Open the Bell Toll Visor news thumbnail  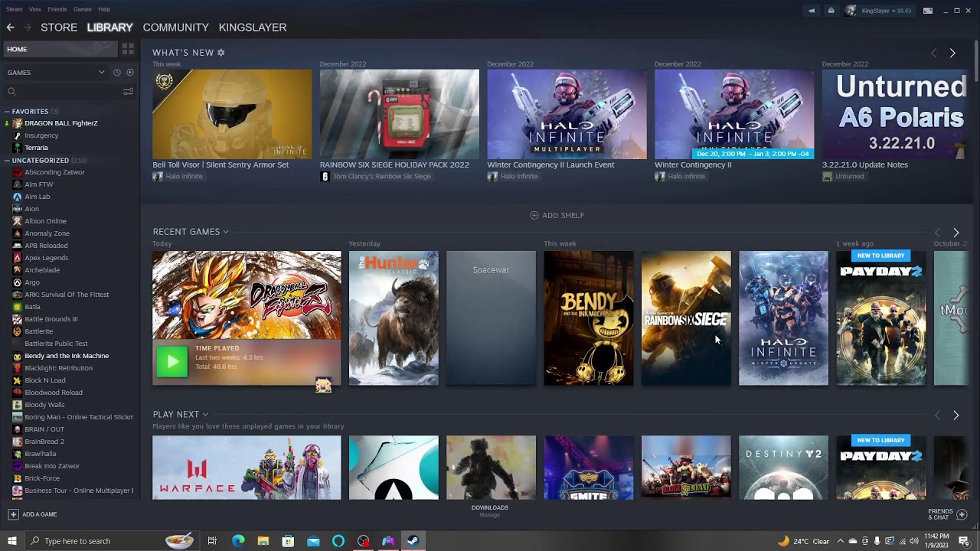[x=232, y=114]
